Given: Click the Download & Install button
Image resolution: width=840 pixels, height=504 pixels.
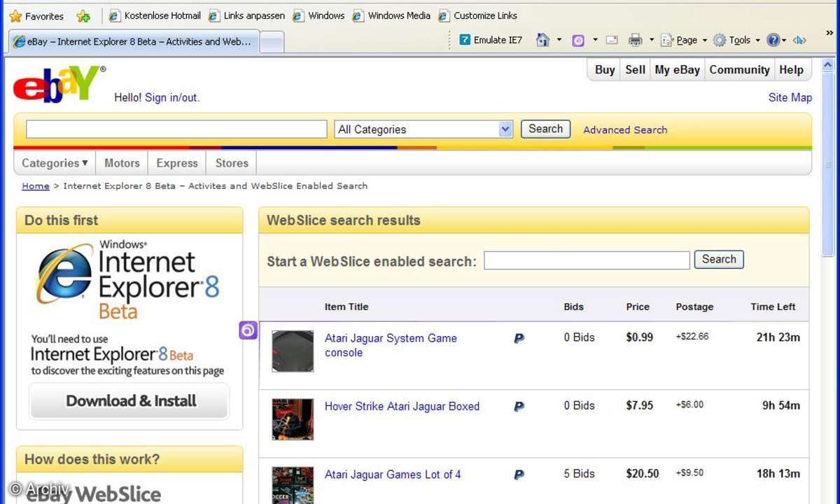Looking at the screenshot, I should [129, 401].
